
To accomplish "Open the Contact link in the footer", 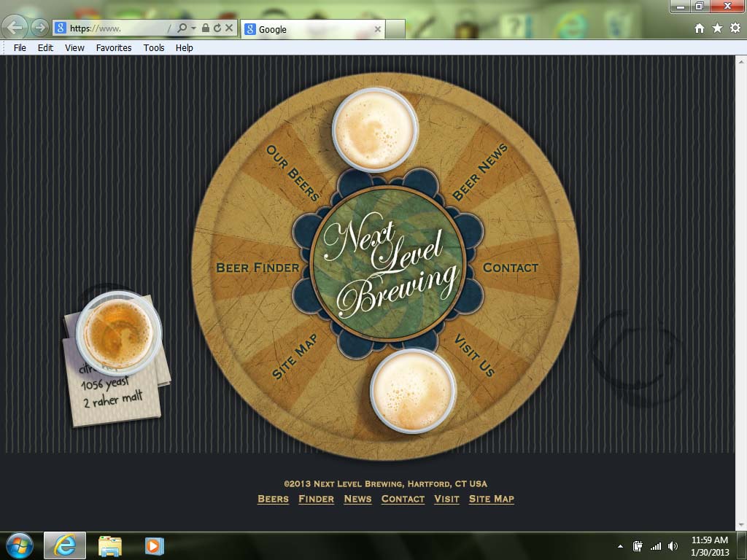I will point(402,499).
